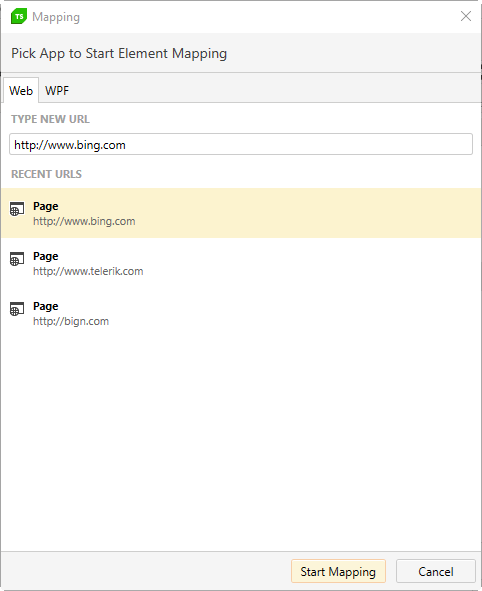Switch to the WPF tab
The image size is (482, 591).
pos(57,90)
